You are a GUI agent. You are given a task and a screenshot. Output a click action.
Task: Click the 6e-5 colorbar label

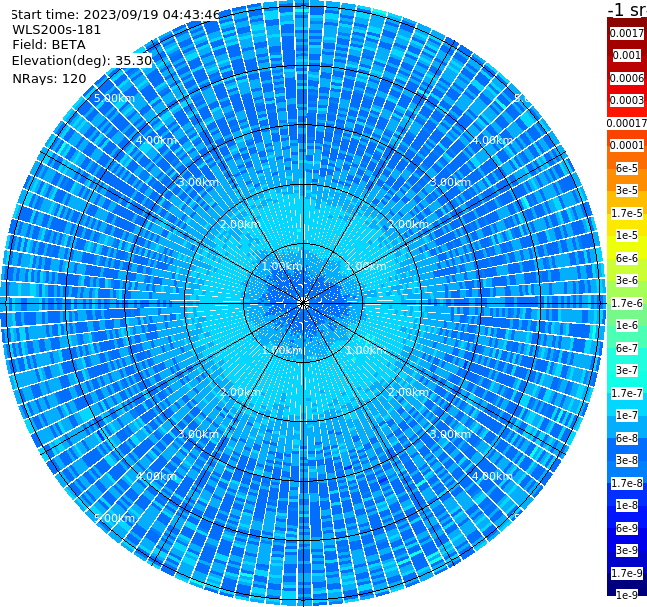(627, 168)
